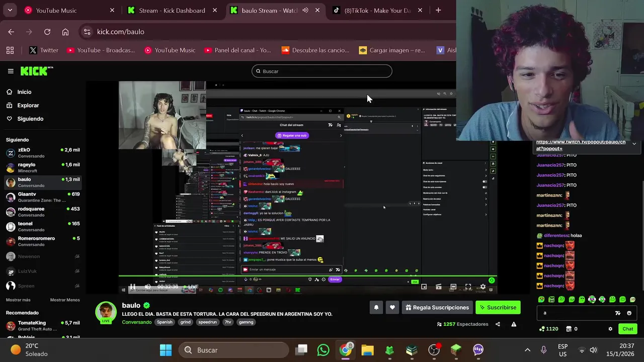The image size is (644, 362).
Task: Open the Kick hamburger sidebar menu
Action: click(x=11, y=71)
